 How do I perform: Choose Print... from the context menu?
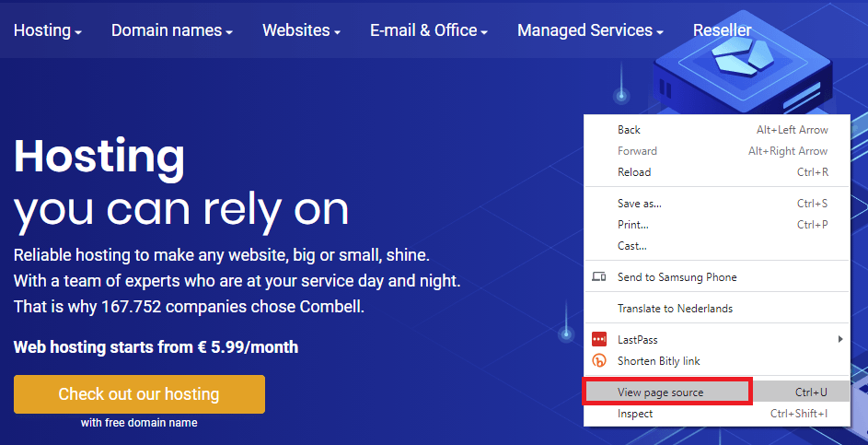[717, 225]
